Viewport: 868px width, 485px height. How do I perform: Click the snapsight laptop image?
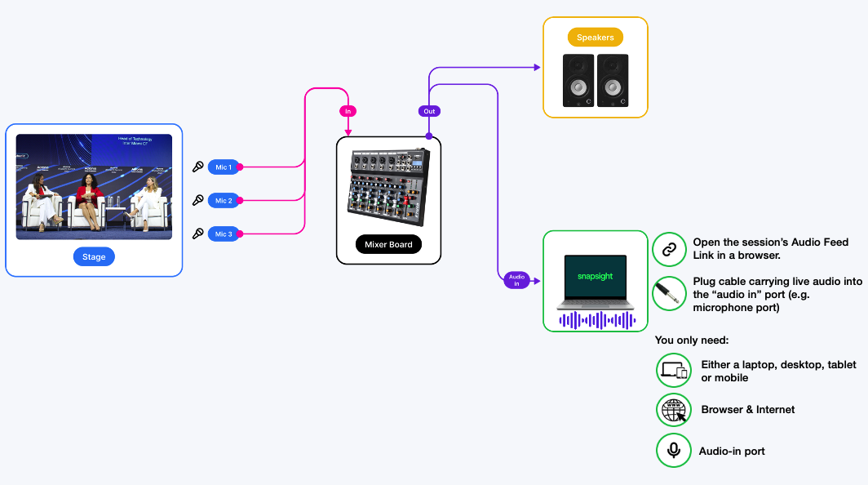(x=595, y=283)
